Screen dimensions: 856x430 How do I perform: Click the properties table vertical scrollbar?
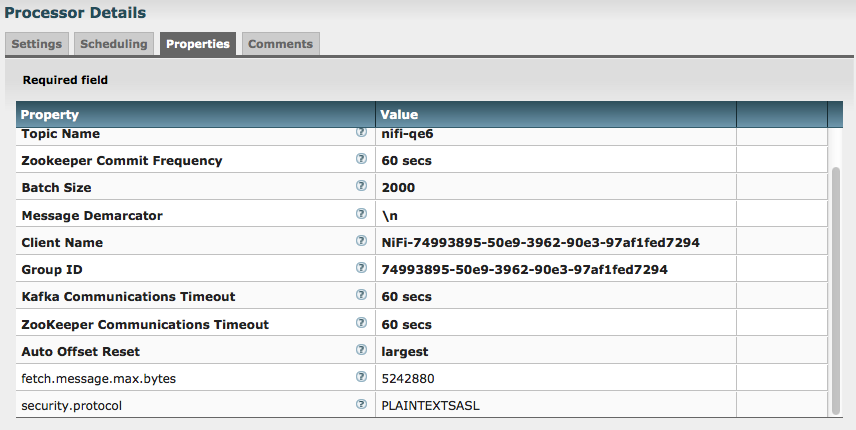click(x=836, y=290)
